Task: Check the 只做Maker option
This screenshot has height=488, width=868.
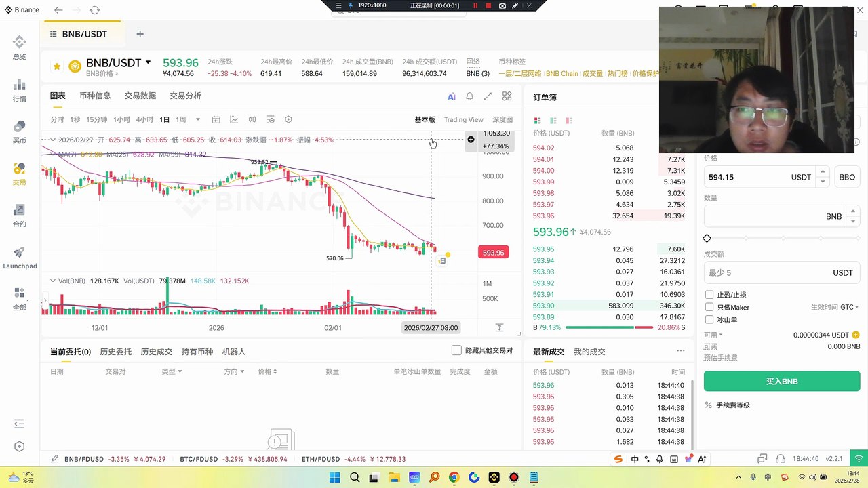Action: point(709,308)
